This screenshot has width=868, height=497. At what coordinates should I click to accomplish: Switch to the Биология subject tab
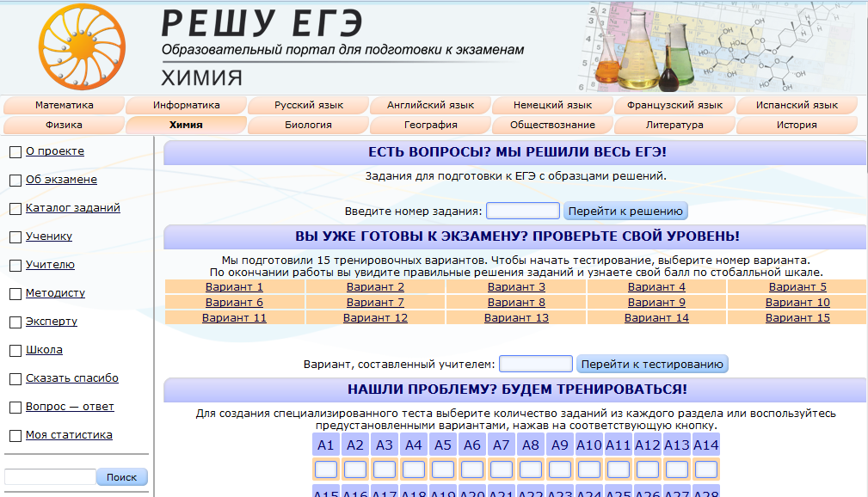coord(308,125)
